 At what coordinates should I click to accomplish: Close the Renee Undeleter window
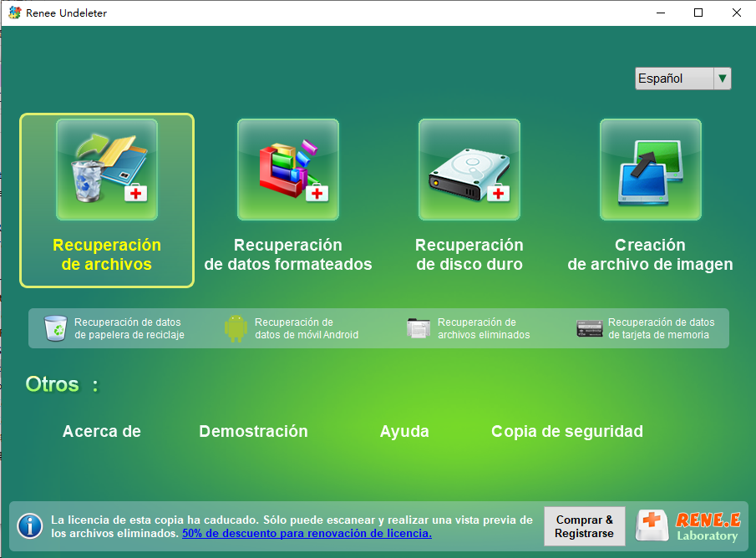point(737,13)
